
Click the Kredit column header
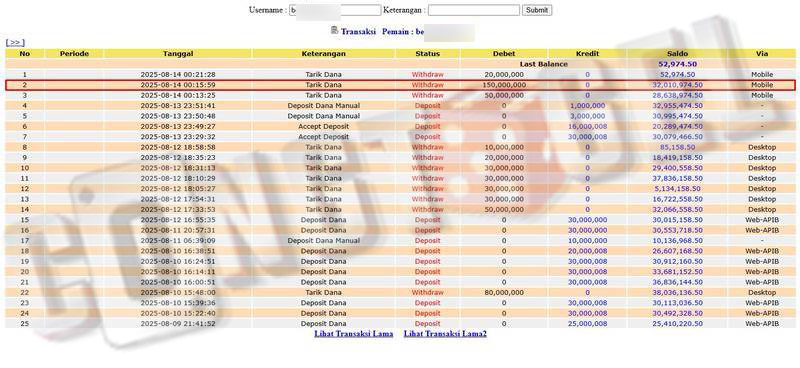587,54
